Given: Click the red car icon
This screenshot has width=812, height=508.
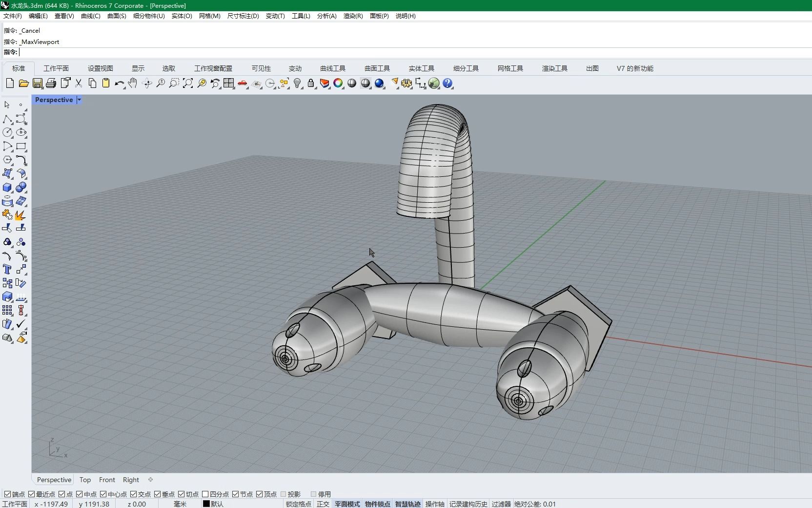Looking at the screenshot, I should pos(243,84).
